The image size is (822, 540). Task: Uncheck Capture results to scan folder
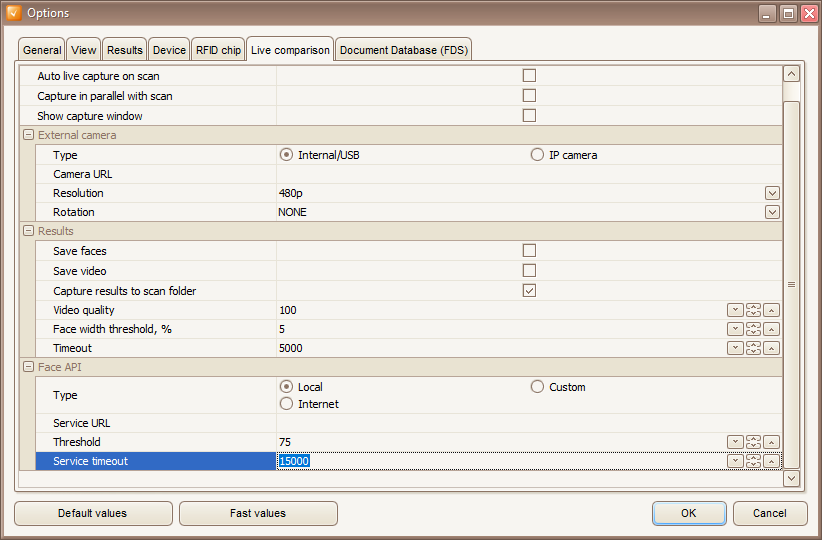click(529, 290)
